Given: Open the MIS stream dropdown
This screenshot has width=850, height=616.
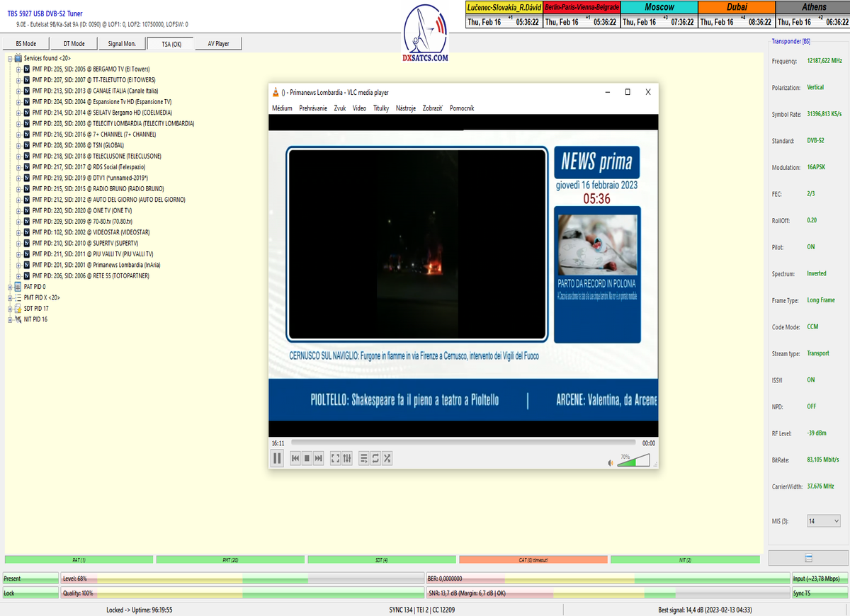Looking at the screenshot, I should (x=824, y=521).
